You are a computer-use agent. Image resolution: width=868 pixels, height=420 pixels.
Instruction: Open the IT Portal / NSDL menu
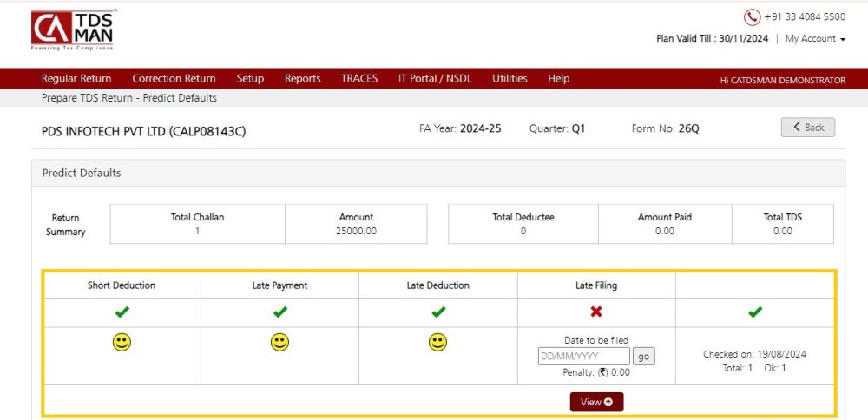tap(435, 79)
